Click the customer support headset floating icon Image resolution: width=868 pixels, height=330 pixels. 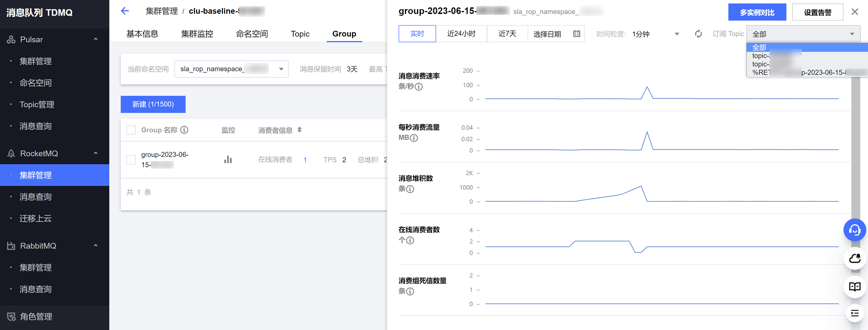click(854, 230)
